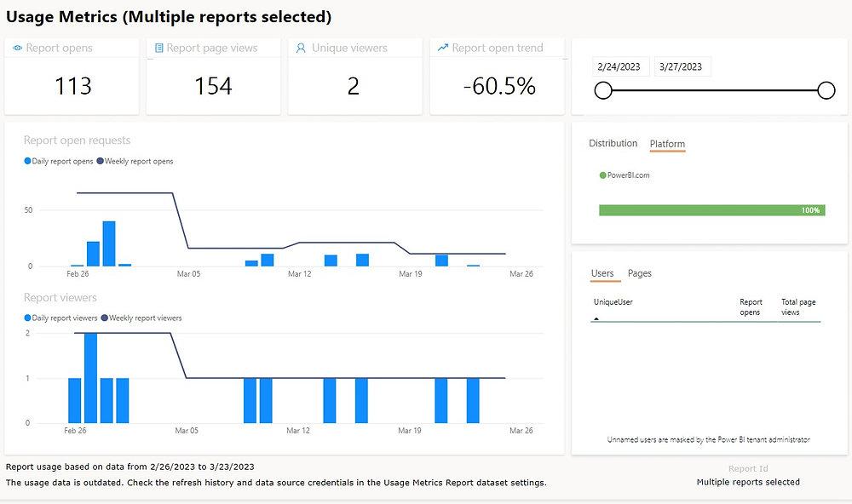Click the eye icon beside Report opens

(18, 49)
